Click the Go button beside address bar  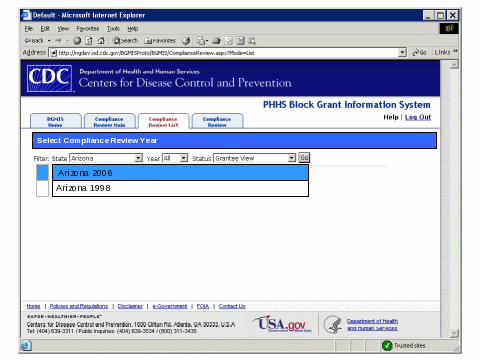click(419, 52)
